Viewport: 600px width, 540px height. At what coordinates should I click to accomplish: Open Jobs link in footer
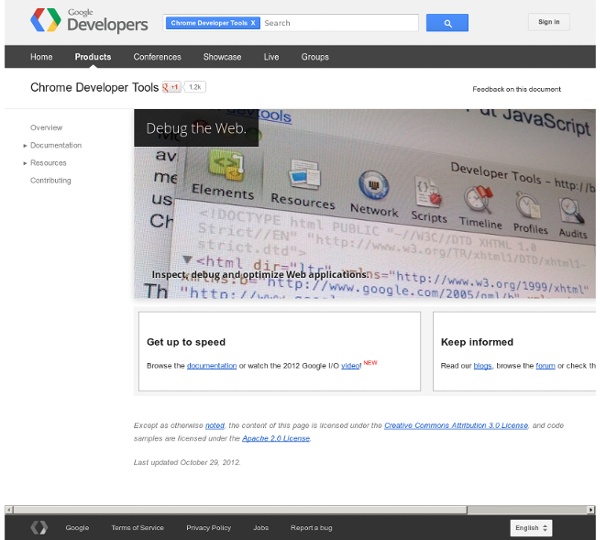click(261, 528)
